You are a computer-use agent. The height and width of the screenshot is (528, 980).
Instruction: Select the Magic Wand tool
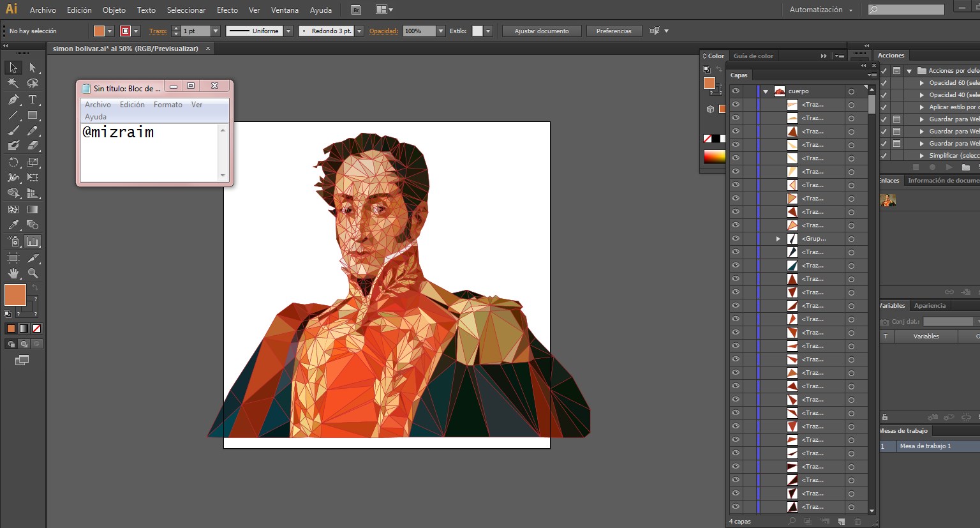(x=13, y=83)
